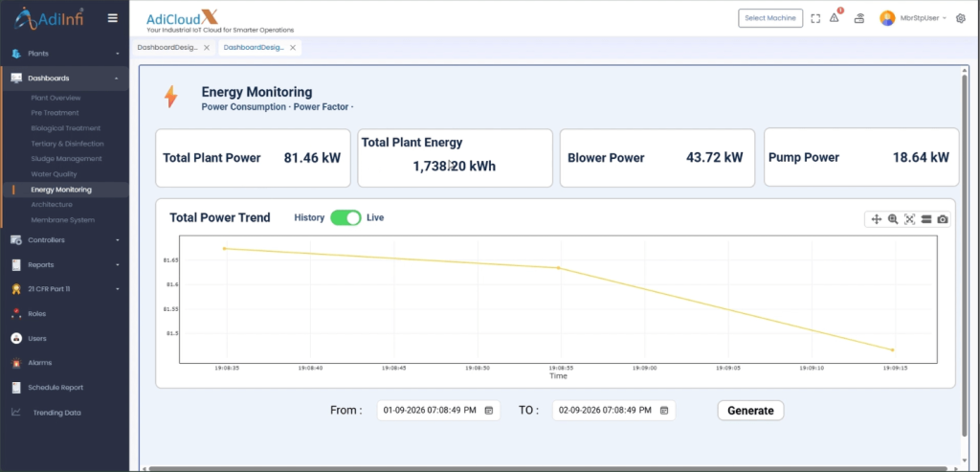
Task: Click the Plants sidebar icon
Action: 16,54
